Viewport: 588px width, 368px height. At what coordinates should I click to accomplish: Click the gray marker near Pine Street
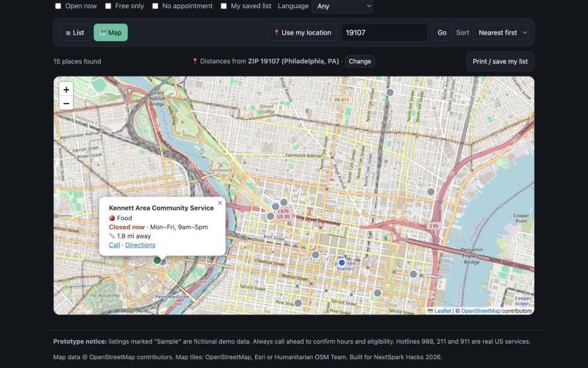click(x=298, y=303)
